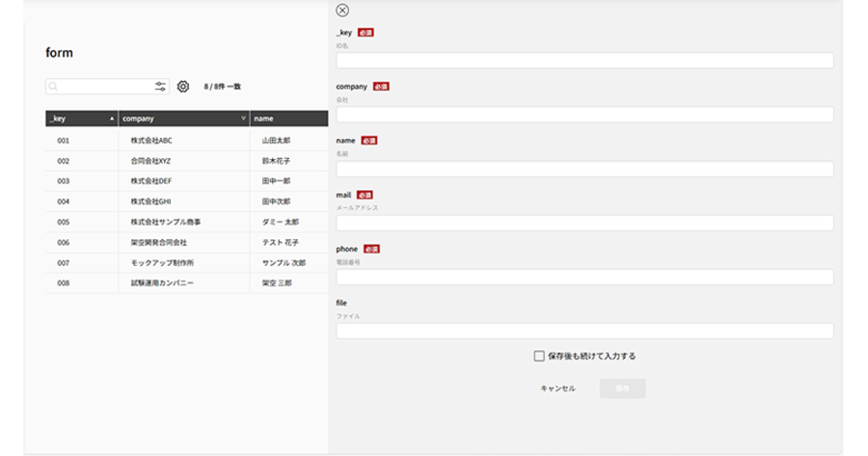Click the 保存 button
This screenshot has width=868, height=456.
622,389
